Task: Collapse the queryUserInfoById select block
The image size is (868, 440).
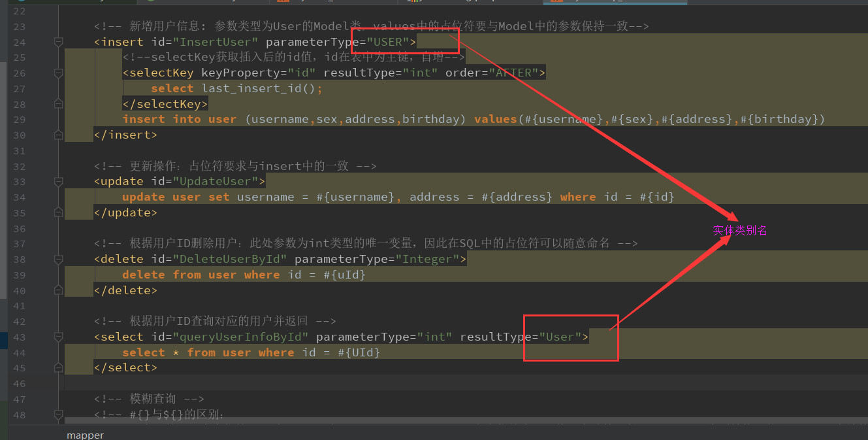Action: click(x=57, y=337)
